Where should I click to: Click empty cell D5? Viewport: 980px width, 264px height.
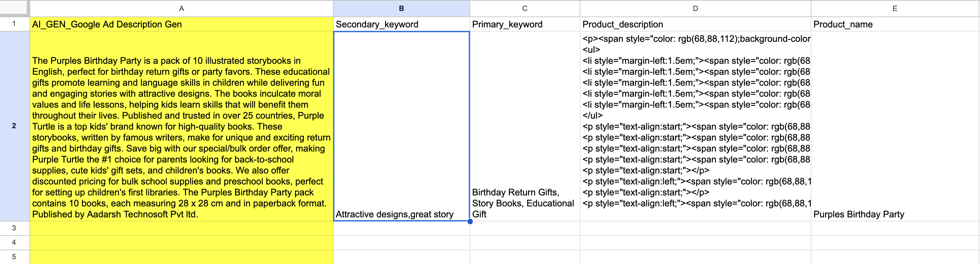[695, 257]
